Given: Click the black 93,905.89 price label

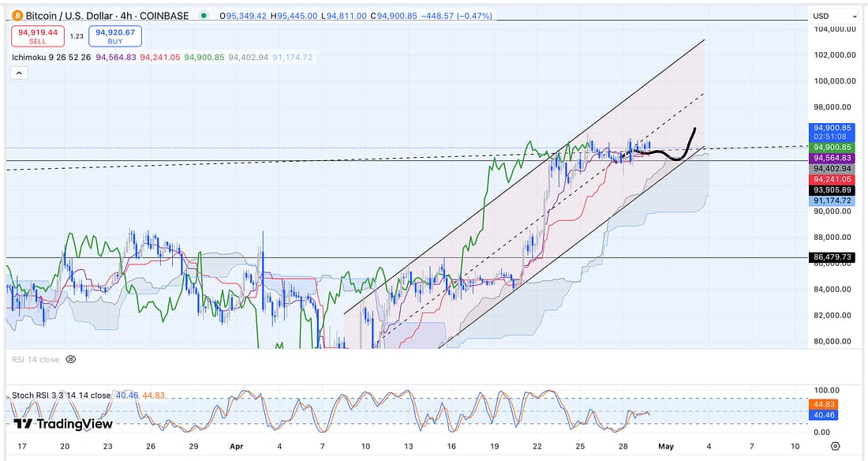Looking at the screenshot, I should click(x=832, y=190).
